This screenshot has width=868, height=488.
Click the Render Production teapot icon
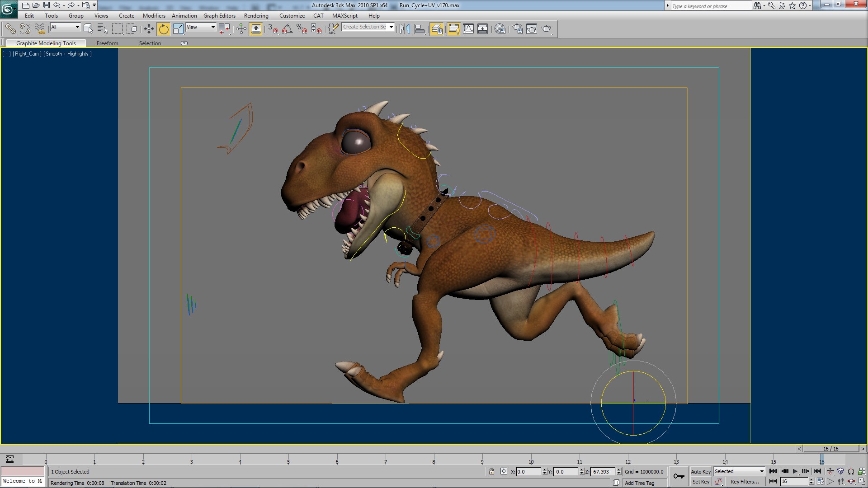547,29
